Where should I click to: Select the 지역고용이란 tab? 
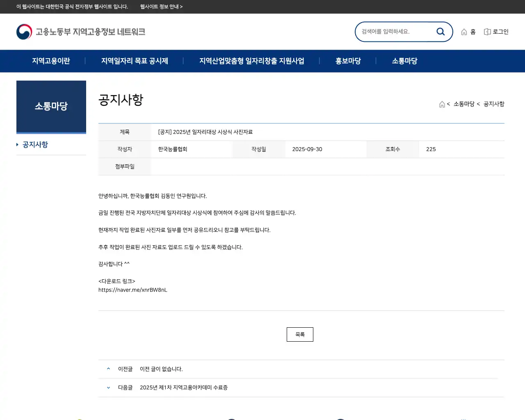click(50, 61)
